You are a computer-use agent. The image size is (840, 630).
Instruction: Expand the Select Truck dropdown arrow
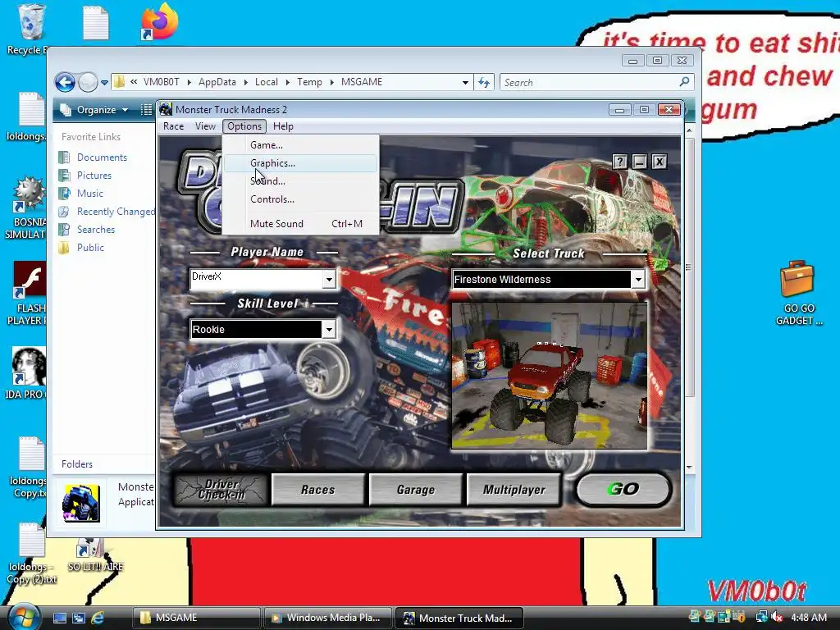638,279
